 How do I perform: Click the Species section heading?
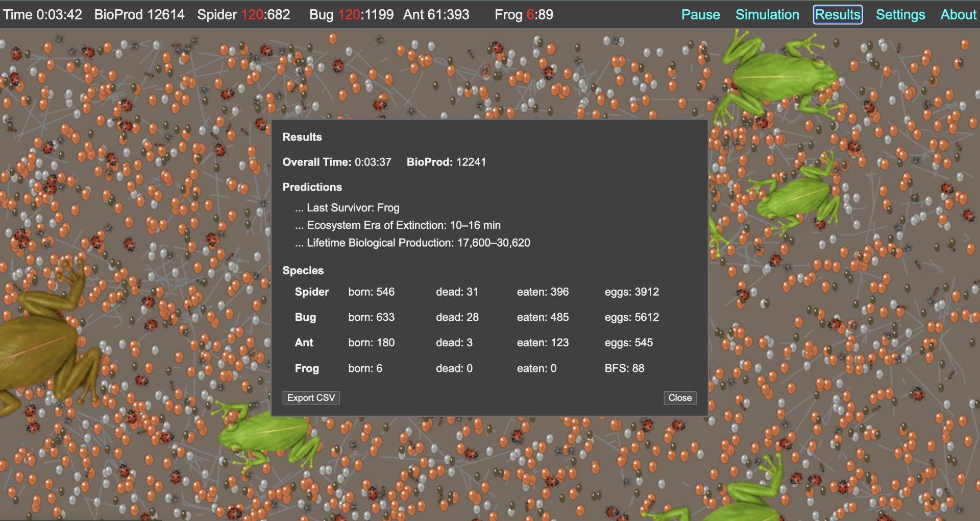[x=303, y=271]
